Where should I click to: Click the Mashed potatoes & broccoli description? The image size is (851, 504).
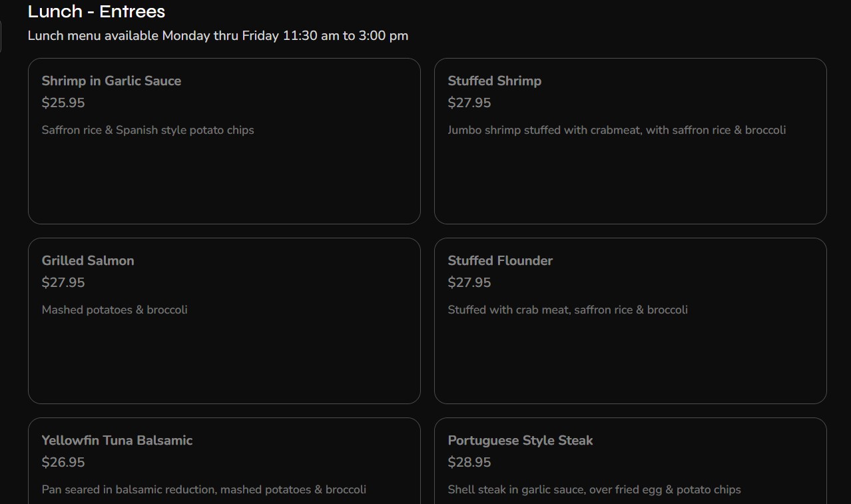[x=115, y=310]
